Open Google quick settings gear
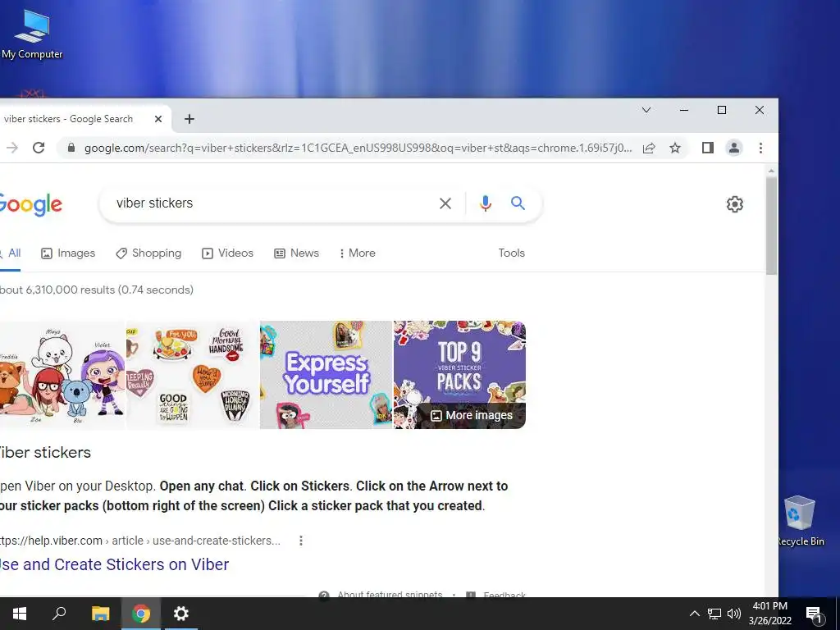Viewport: 840px width, 630px height. point(734,204)
